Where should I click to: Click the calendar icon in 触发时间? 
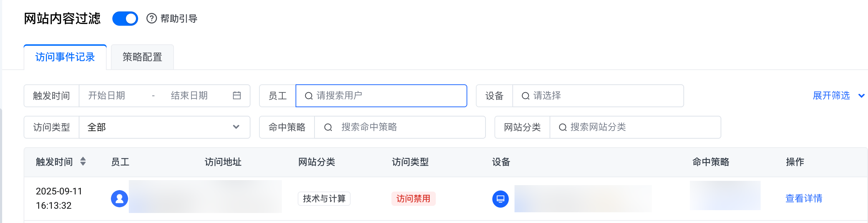pyautogui.click(x=237, y=95)
